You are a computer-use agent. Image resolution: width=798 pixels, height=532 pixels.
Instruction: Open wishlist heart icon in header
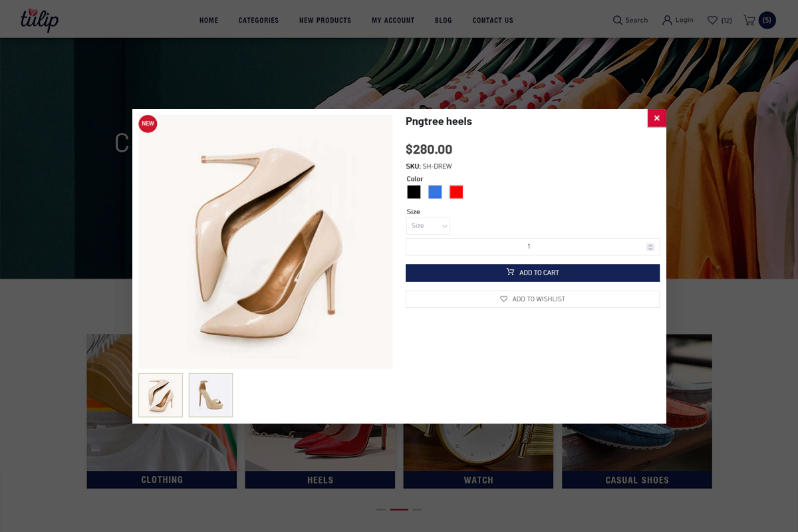[x=712, y=20]
